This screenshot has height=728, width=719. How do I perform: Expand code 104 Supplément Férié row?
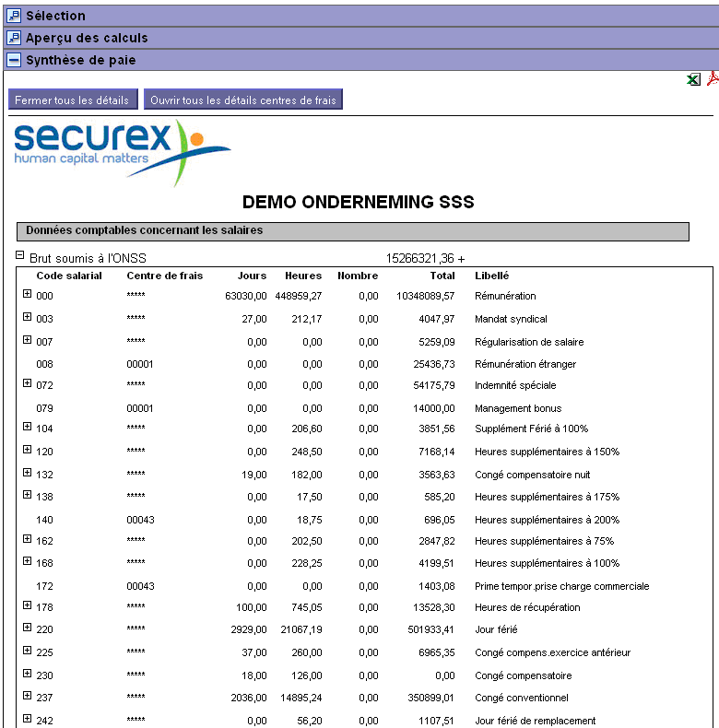pyautogui.click(x=27, y=427)
